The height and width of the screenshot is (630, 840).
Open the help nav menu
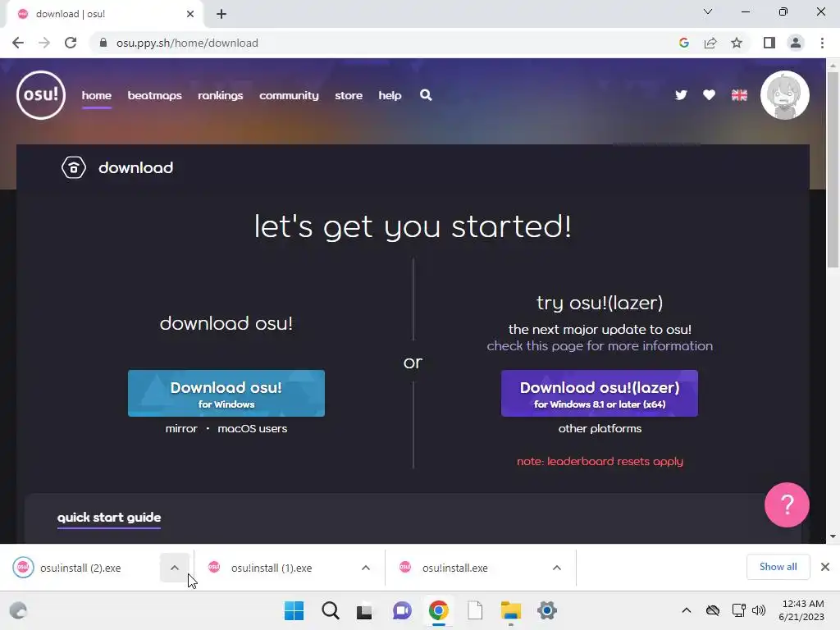click(x=390, y=95)
